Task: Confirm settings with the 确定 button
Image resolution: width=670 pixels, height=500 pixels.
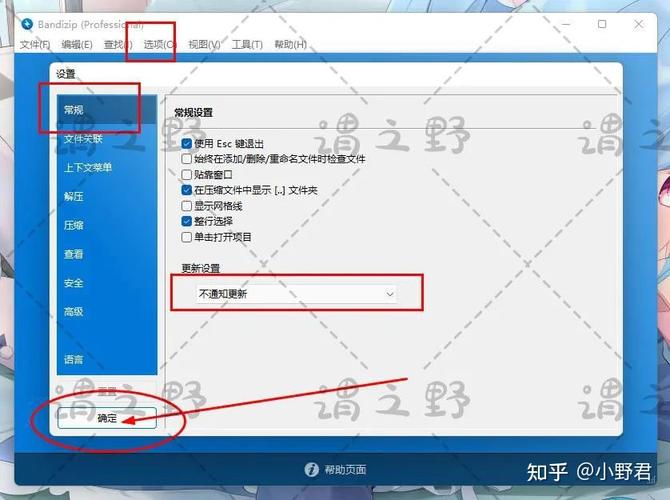Action: click(x=107, y=418)
